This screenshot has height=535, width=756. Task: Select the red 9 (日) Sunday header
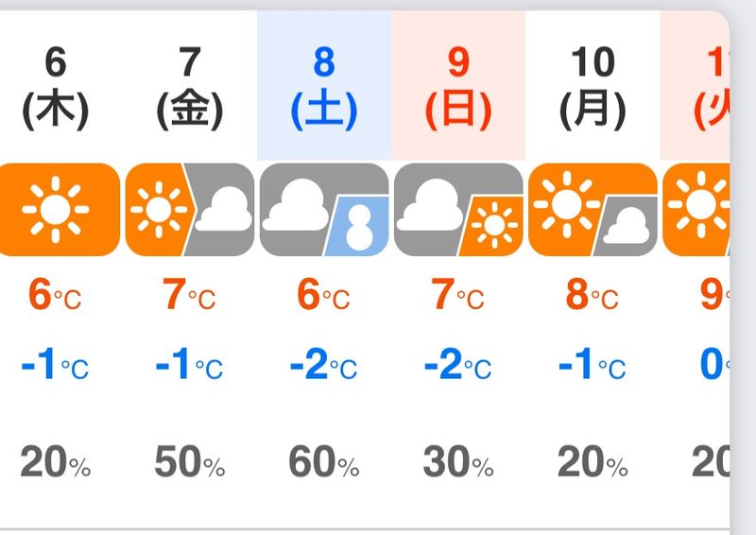[x=458, y=87]
